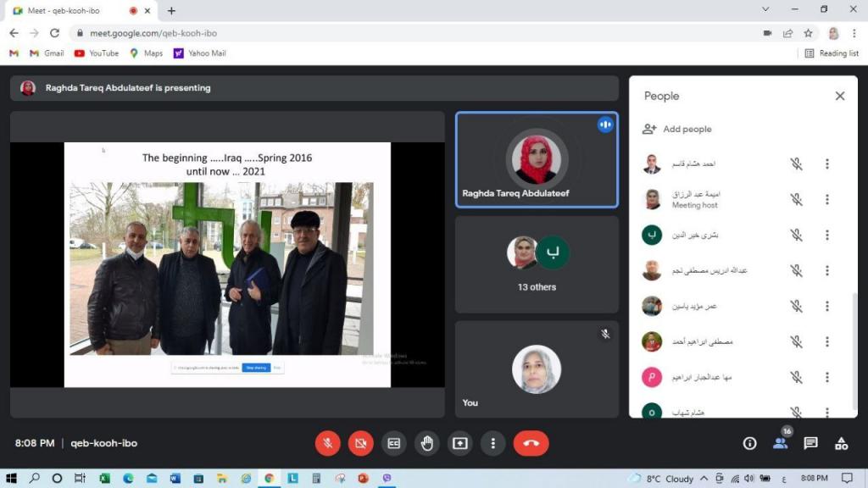Click Raghda Tareq Abdulateef video tile

click(537, 159)
